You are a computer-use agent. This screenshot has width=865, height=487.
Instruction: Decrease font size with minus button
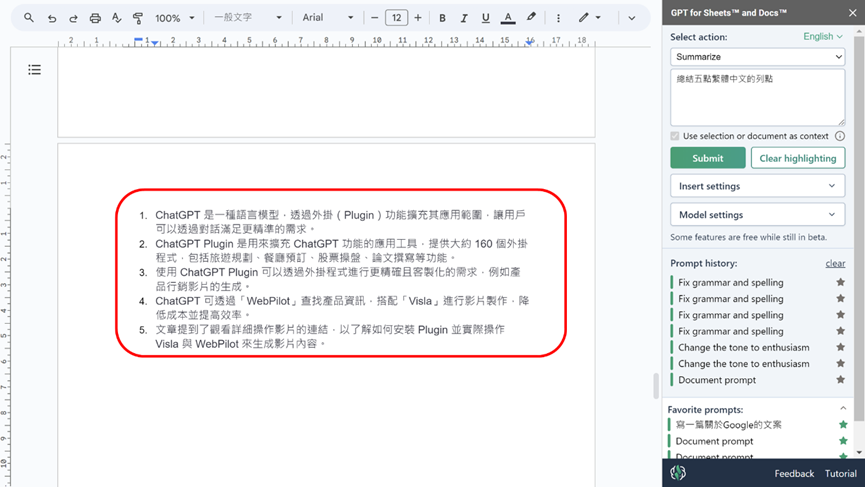coord(375,18)
